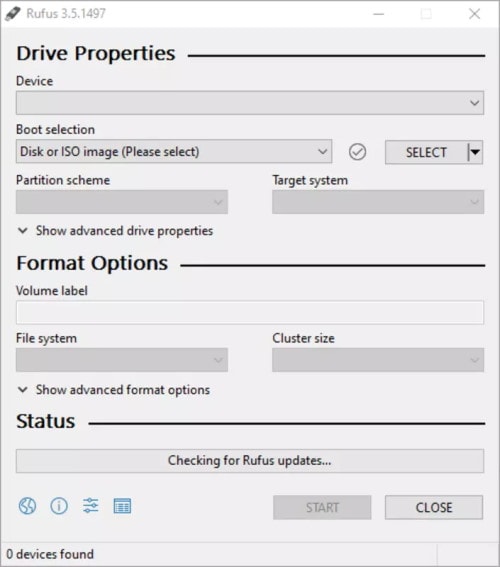Open the Target system dropdown
The image size is (500, 567).
click(x=378, y=202)
